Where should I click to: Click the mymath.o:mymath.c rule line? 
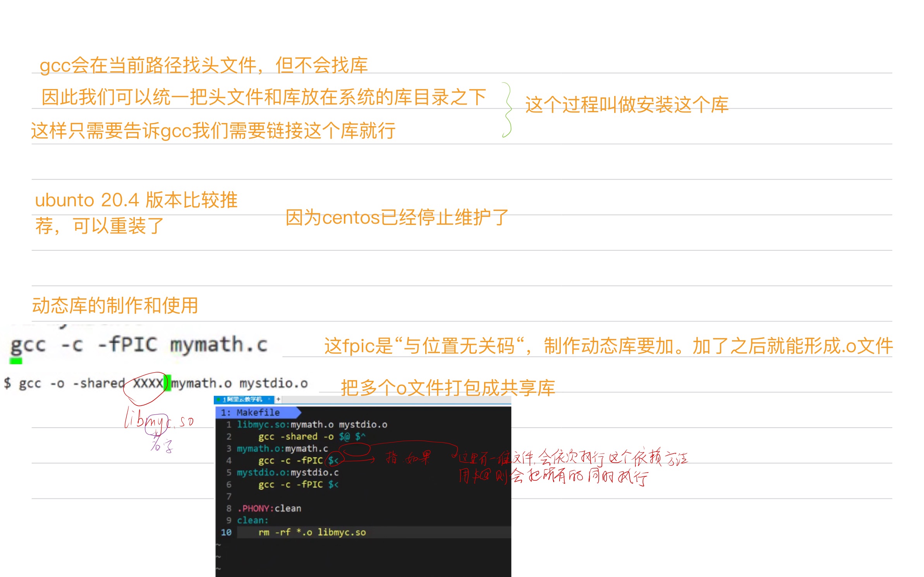click(283, 449)
